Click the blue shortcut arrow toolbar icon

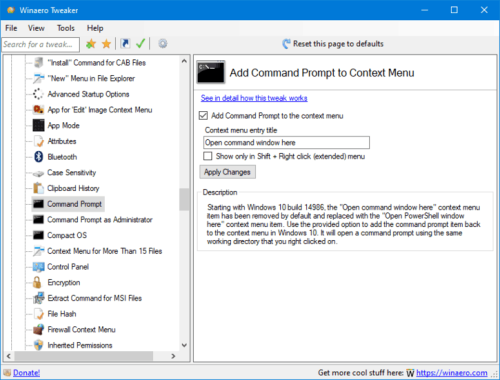coord(125,44)
